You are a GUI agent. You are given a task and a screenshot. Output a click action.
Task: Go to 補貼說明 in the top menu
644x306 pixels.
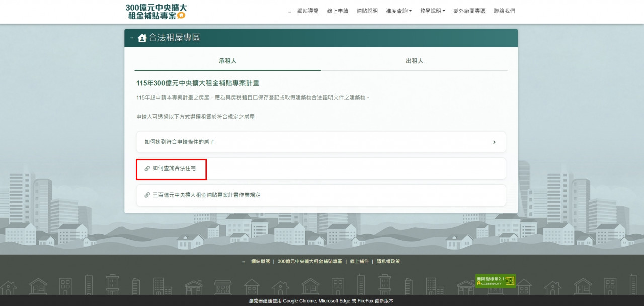click(367, 11)
